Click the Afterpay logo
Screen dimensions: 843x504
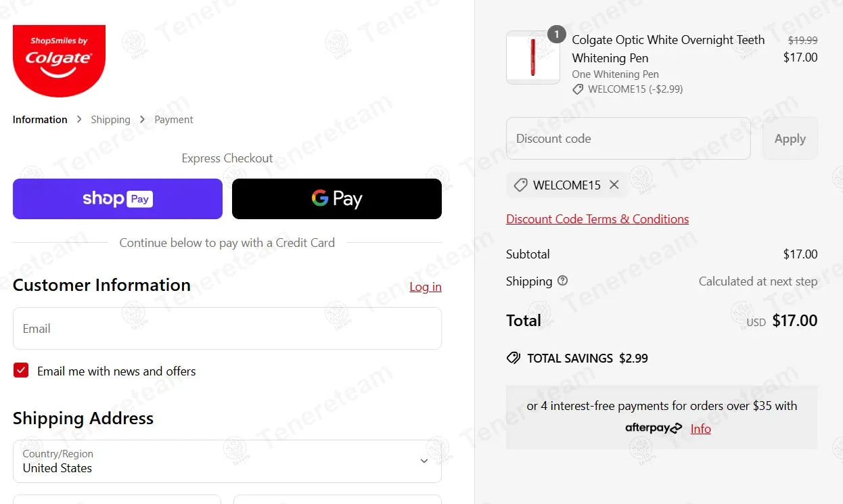point(653,428)
